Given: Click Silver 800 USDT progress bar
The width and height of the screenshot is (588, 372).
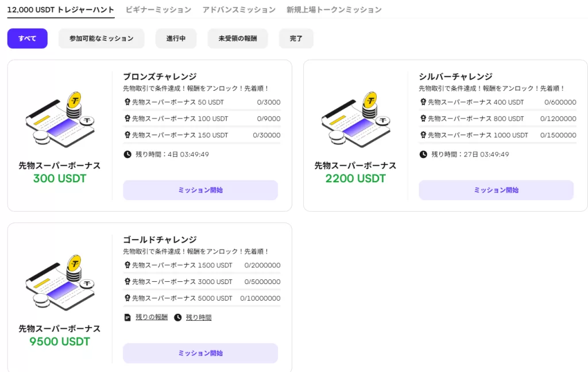Looking at the screenshot, I should 497,126.
